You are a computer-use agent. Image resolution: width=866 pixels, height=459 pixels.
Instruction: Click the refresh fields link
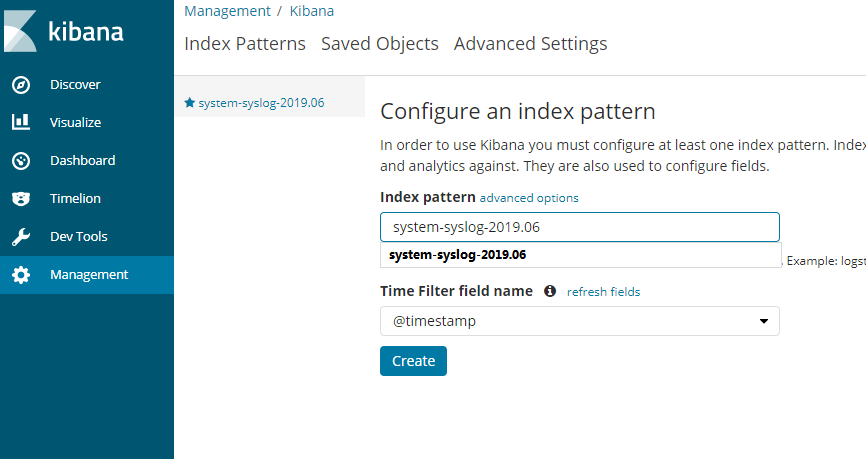[x=603, y=292]
